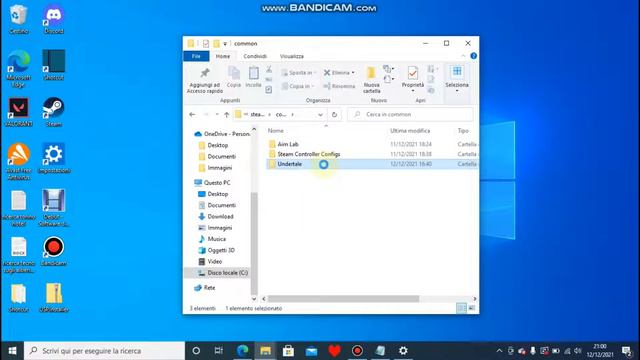Screen dimensions: 640x360
Task: Open Steam desktop shortcut
Action: pos(53,112)
